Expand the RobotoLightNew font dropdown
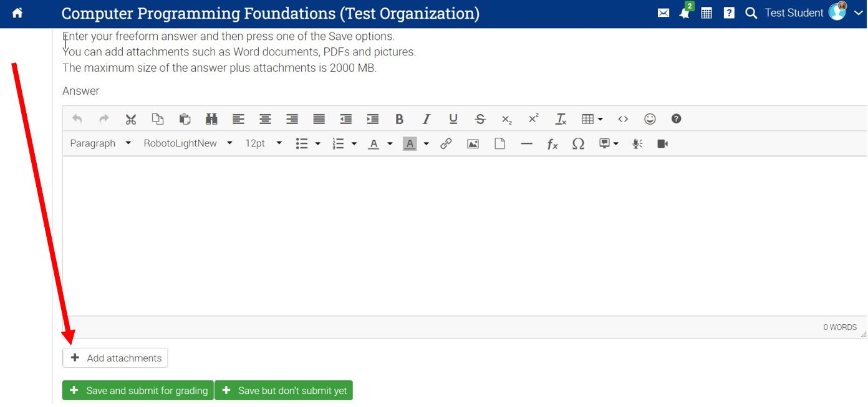The height and width of the screenshot is (407, 868). (188, 143)
